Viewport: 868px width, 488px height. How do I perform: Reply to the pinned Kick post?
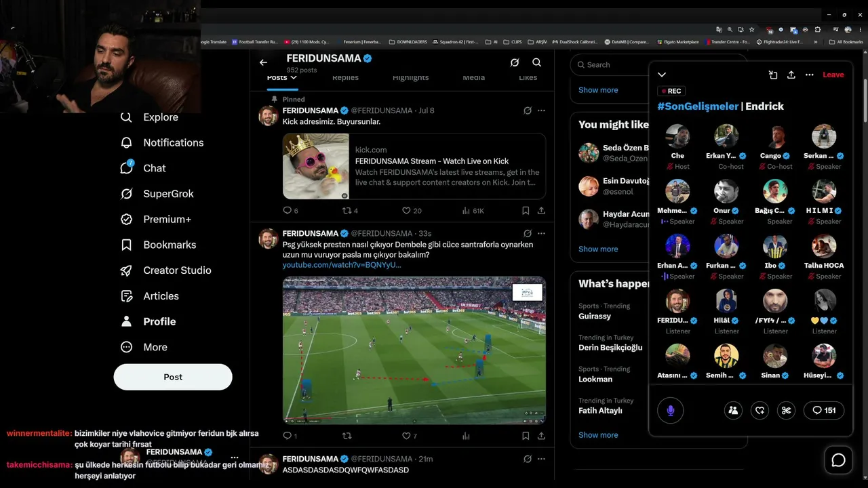[290, 211]
